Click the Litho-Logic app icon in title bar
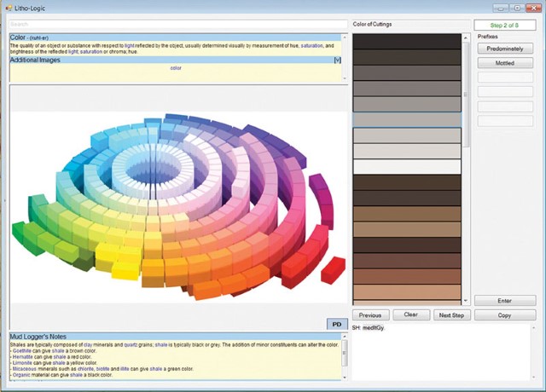Screen dimensions: 546x392 point(9,7)
